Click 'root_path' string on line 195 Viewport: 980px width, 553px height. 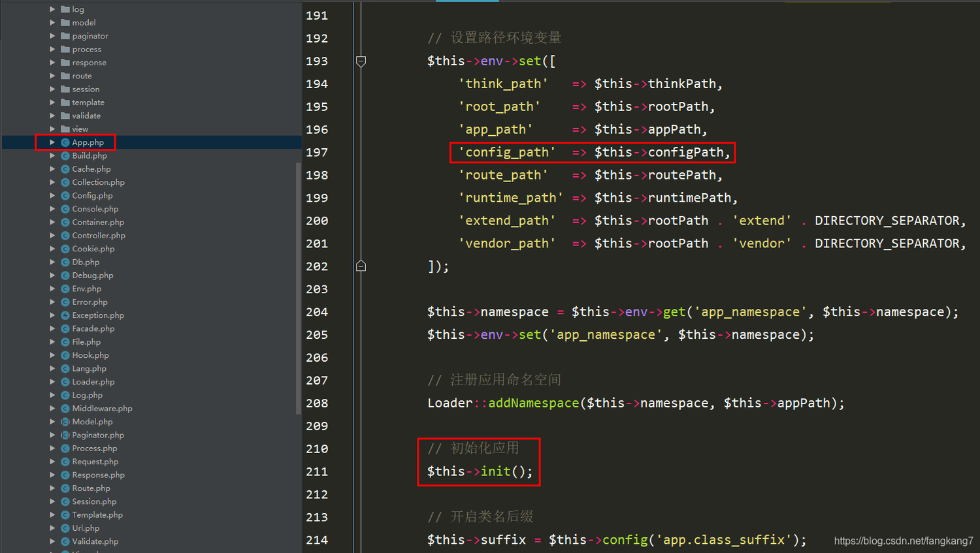[x=499, y=106]
